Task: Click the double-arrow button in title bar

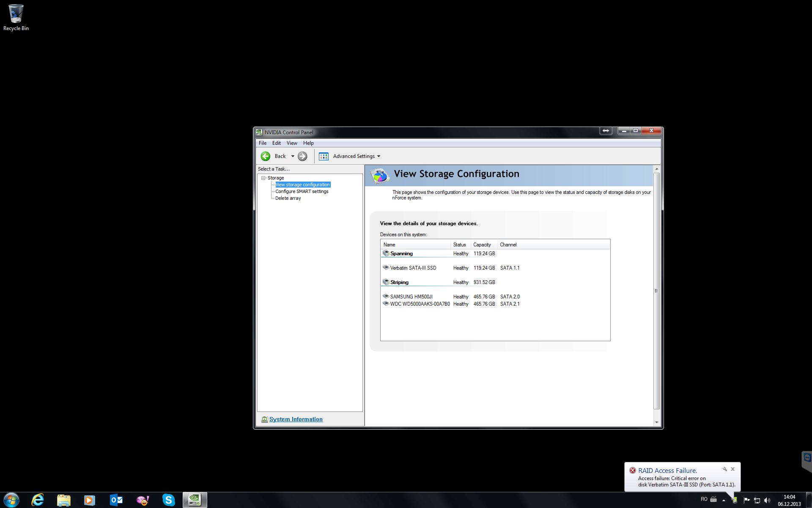Action: pos(606,131)
